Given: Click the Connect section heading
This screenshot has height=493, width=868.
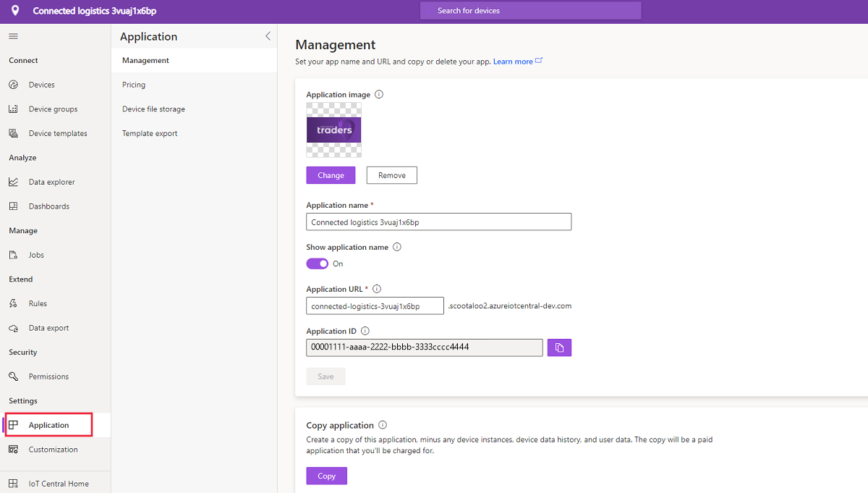Looking at the screenshot, I should coord(23,61).
